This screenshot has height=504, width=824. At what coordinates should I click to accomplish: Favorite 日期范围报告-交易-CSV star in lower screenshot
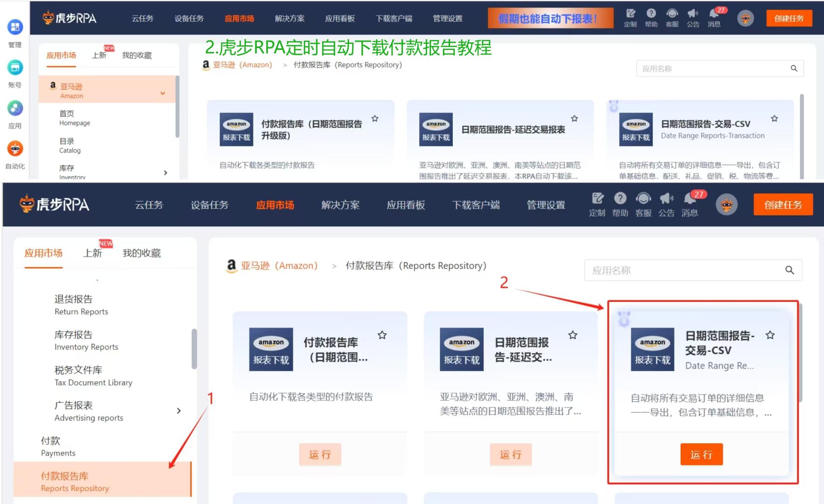pos(770,335)
